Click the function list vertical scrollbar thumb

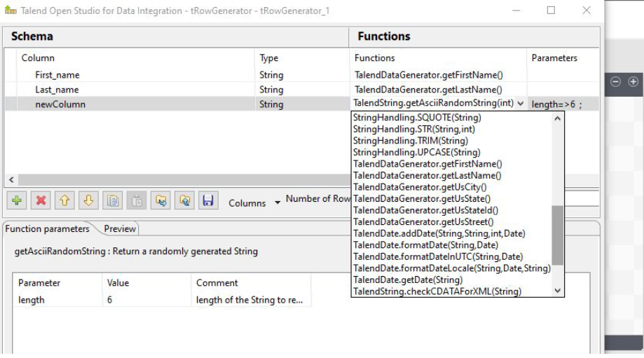[x=557, y=235]
